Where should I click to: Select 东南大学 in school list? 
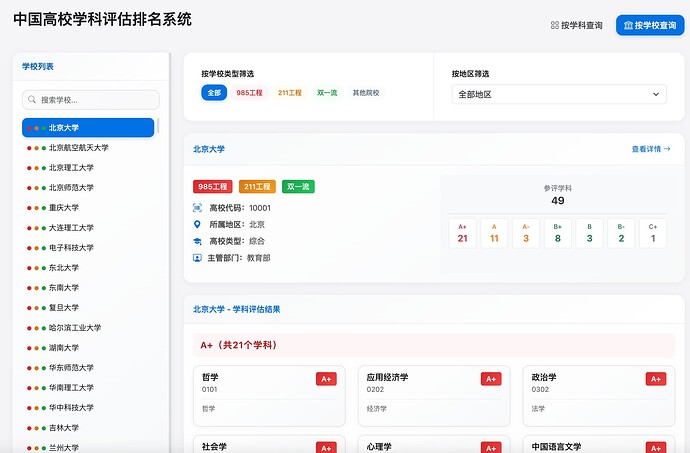click(x=88, y=288)
